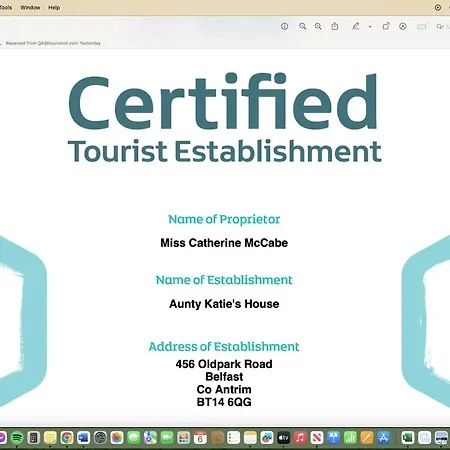The image size is (450, 450).
Task: Open Messages from the Dock
Action: (134, 437)
